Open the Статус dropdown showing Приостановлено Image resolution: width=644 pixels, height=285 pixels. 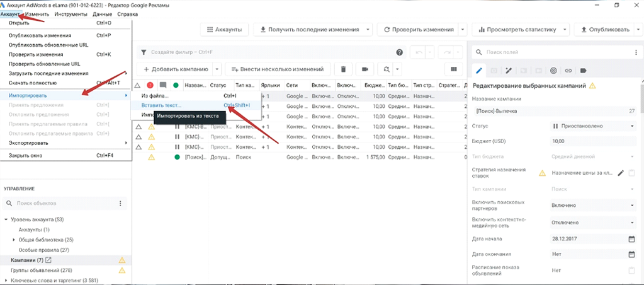[592, 126]
